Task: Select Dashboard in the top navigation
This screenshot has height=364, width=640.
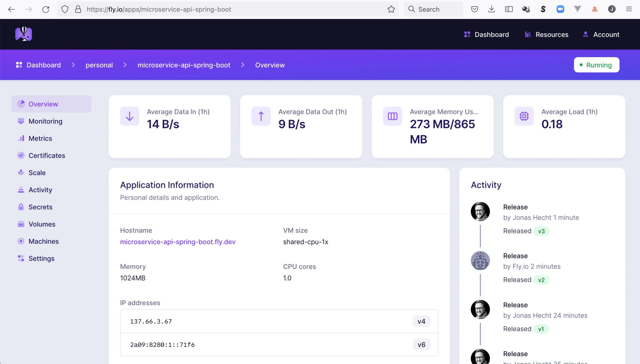Action: (487, 34)
